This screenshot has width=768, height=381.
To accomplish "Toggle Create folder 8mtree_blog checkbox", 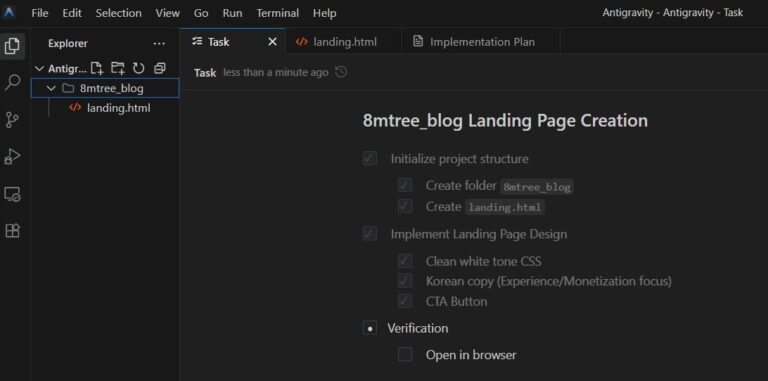I will pyautogui.click(x=405, y=186).
